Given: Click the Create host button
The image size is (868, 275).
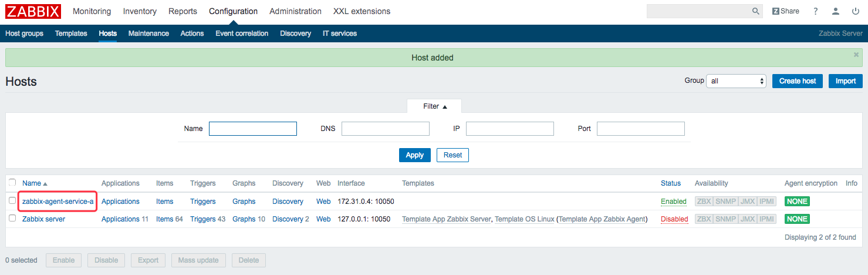Looking at the screenshot, I should coord(798,81).
